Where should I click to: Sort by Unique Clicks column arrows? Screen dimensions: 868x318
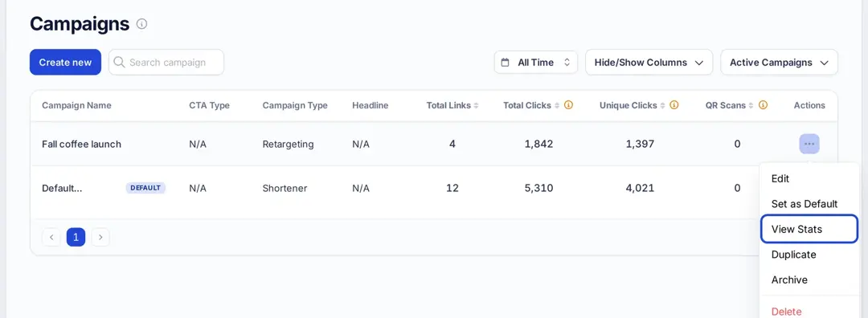pos(662,106)
